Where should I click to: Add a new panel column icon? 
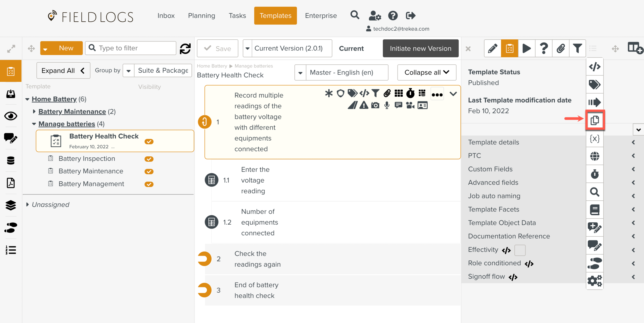coord(635,48)
